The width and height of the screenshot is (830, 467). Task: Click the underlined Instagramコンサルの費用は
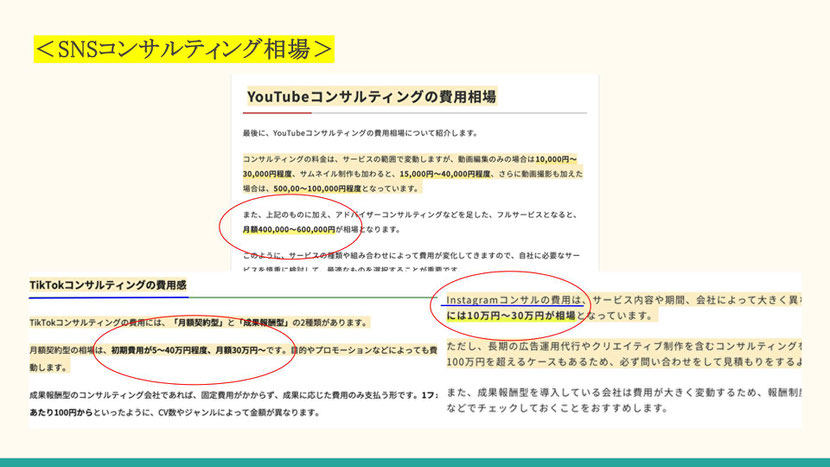click(516, 300)
